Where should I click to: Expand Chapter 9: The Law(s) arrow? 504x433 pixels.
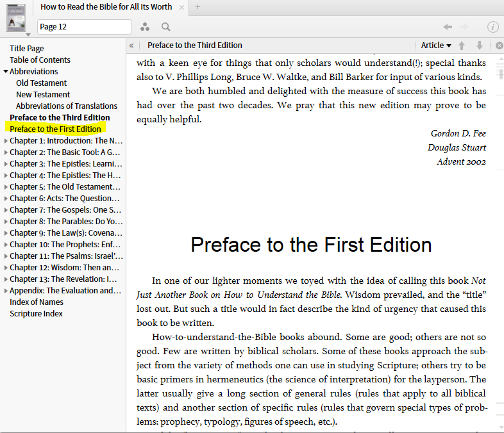(6, 233)
